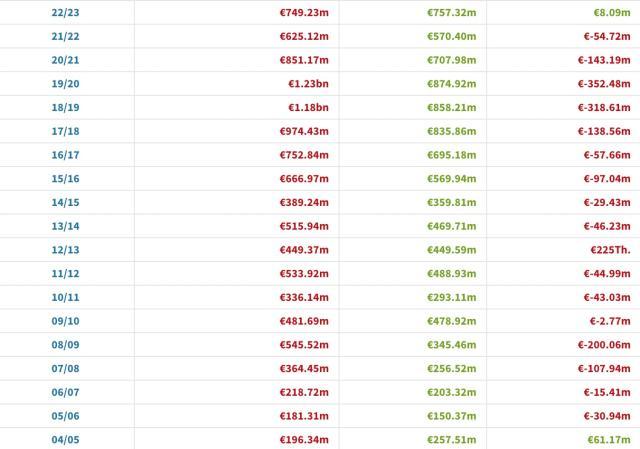Click the 17/18 season link

click(65, 132)
